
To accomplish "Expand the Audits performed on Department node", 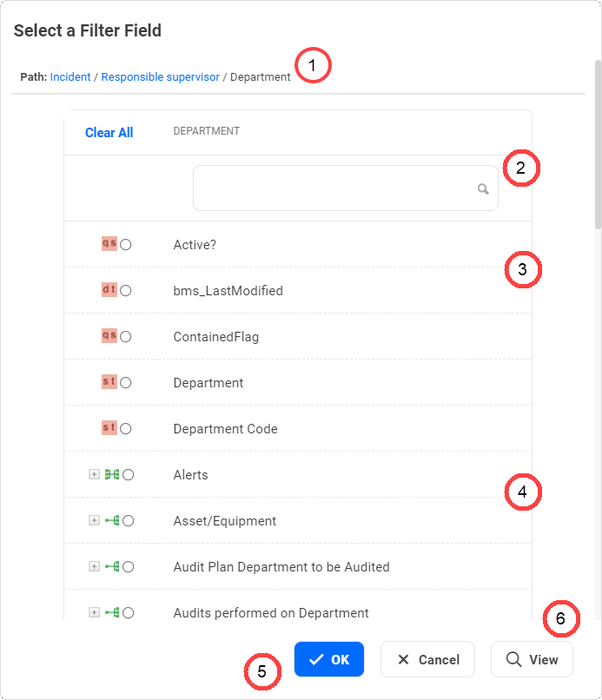I will pyautogui.click(x=94, y=612).
